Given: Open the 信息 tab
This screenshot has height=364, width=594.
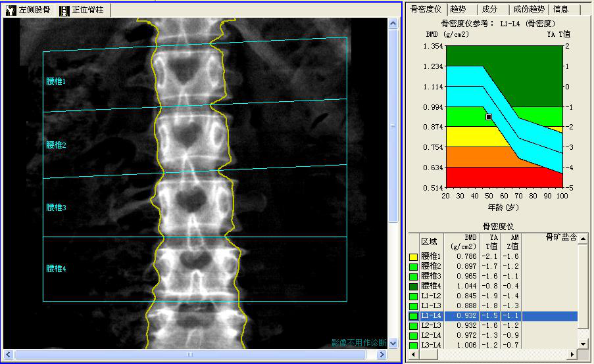Looking at the screenshot, I should 560,9.
